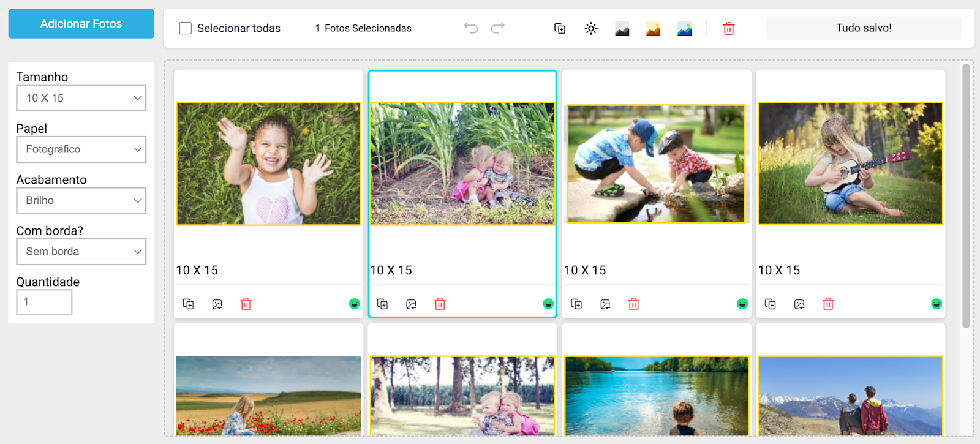Image resolution: width=980 pixels, height=444 pixels.
Task: Click the 10 X 15 label under girl-on-grass photo
Action: 197,270
